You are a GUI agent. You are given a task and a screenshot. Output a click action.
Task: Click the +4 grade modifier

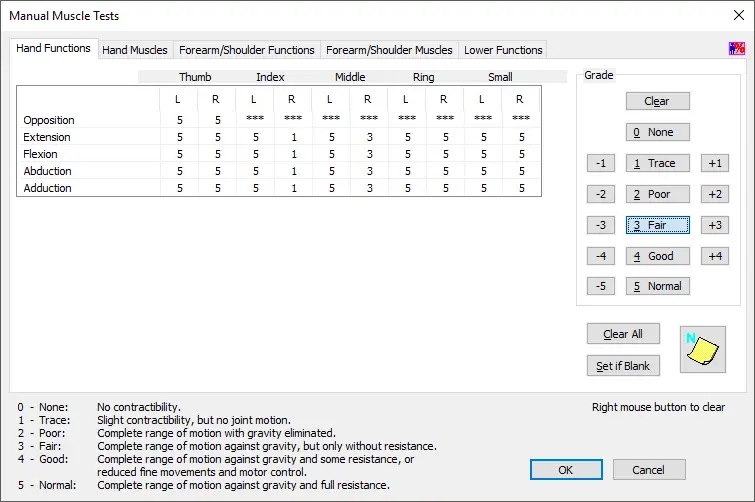[715, 256]
